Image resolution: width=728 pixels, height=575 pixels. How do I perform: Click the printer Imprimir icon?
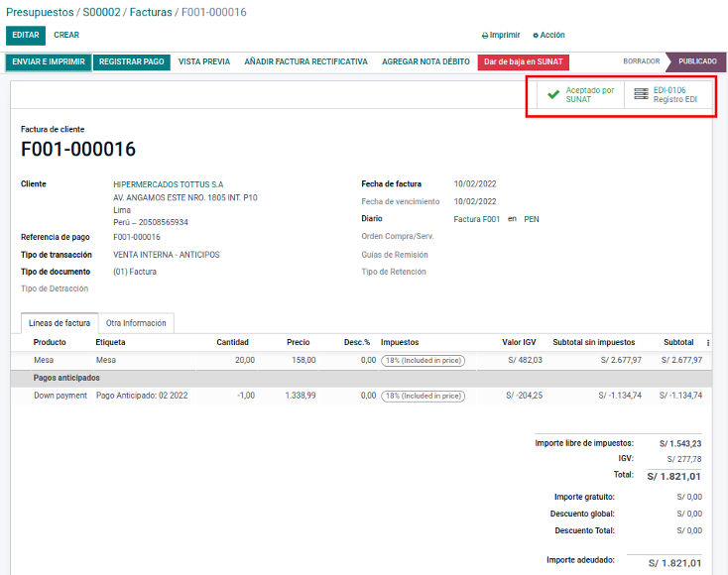pos(485,35)
